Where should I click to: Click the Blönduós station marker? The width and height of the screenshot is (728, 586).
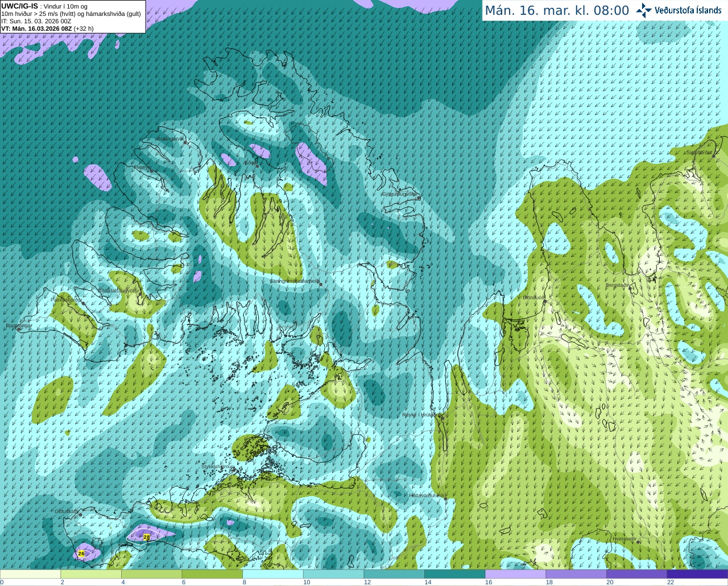(544, 302)
